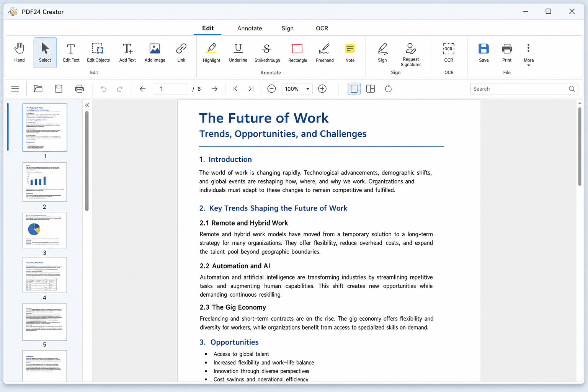
Task: Click the PDF24 sheep app icon
Action: pos(13,11)
